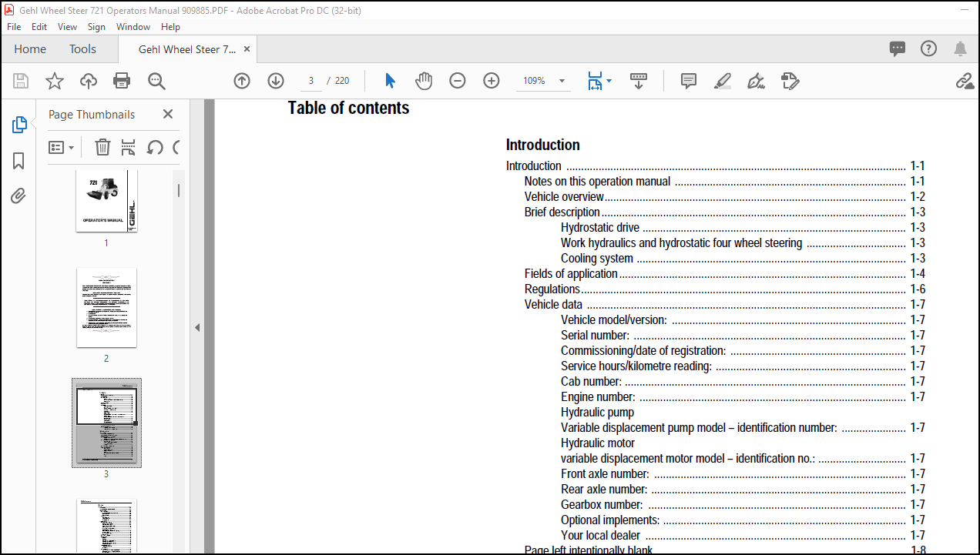
Task: Select page 3 thumbnail
Action: point(106,423)
